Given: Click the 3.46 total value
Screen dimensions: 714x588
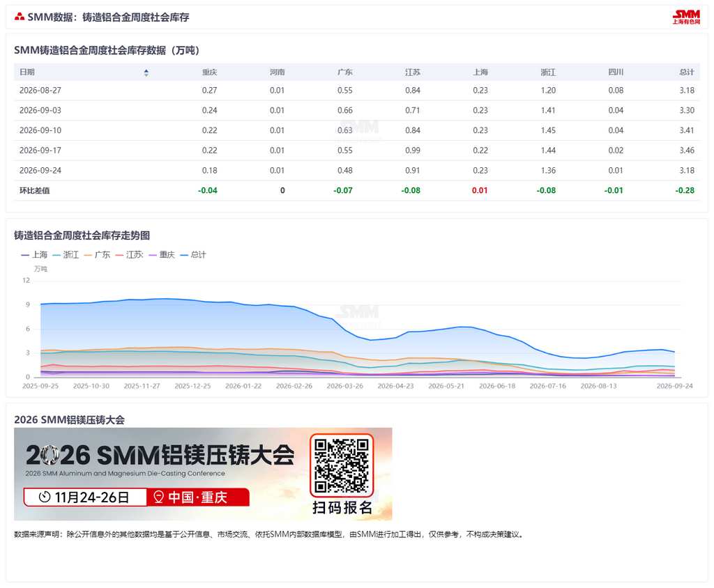Looking at the screenshot, I should click(687, 150).
